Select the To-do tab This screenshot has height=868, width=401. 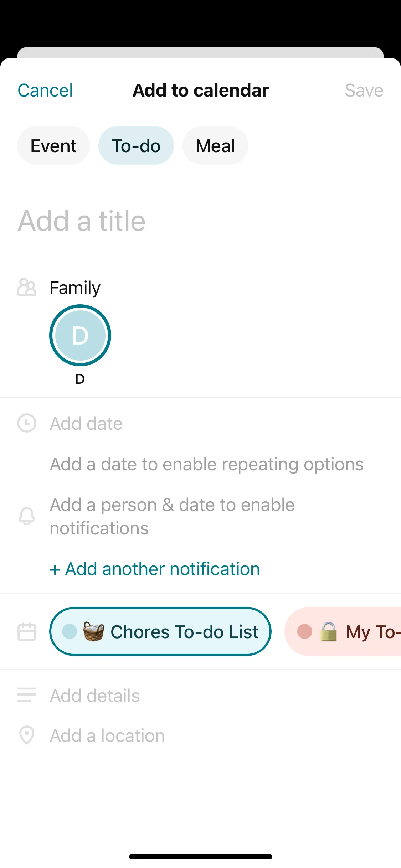(136, 146)
